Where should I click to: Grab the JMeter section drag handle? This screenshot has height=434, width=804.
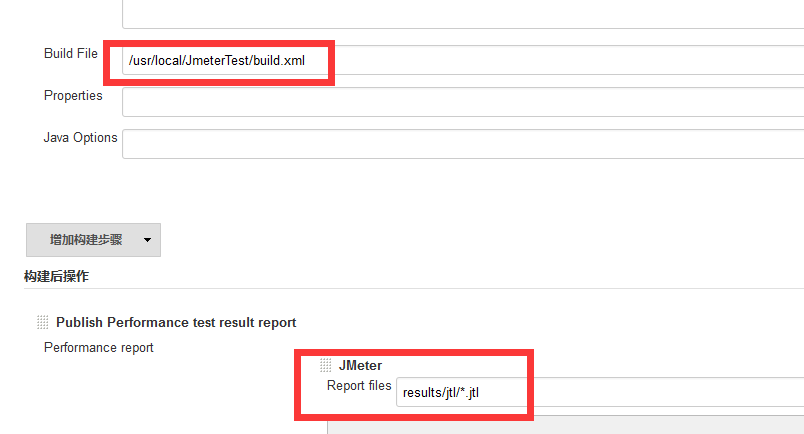pos(326,365)
